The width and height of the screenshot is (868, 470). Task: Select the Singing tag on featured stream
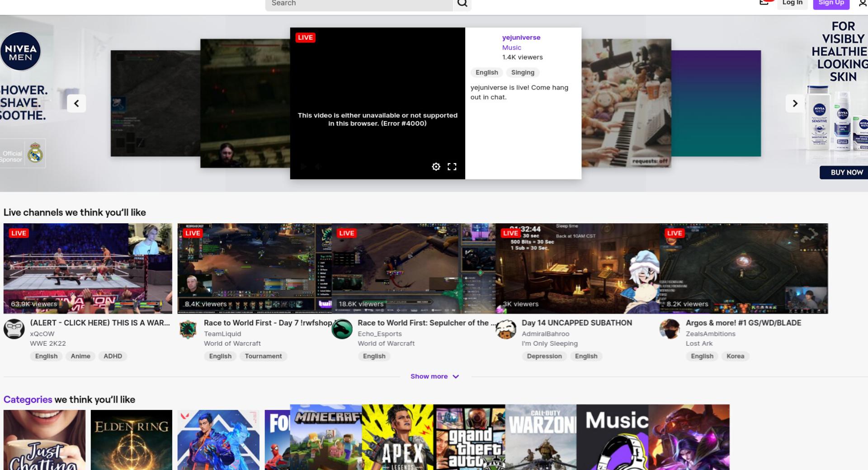click(x=523, y=72)
